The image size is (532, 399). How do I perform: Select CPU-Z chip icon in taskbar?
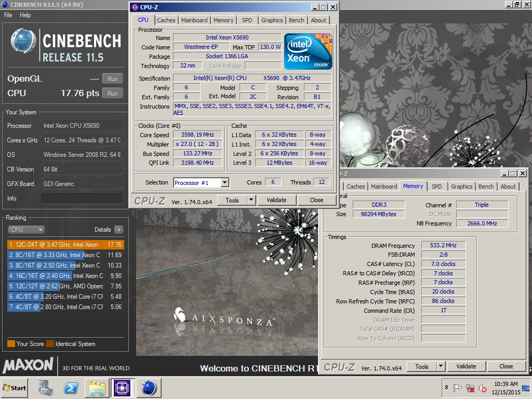[122, 388]
